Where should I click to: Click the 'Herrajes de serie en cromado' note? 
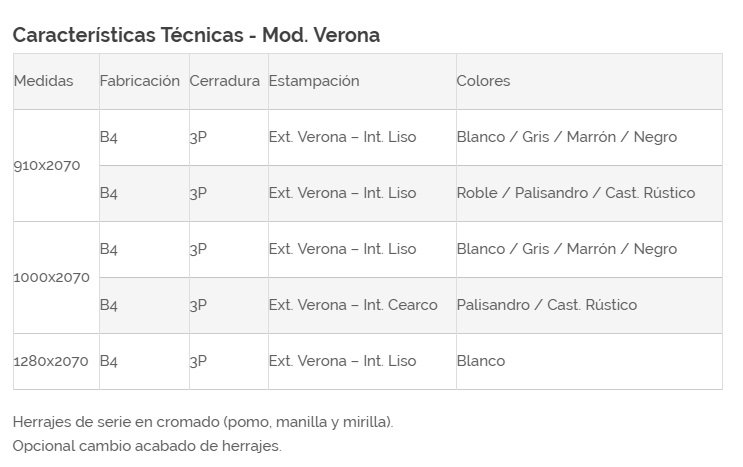pyautogui.click(x=203, y=422)
